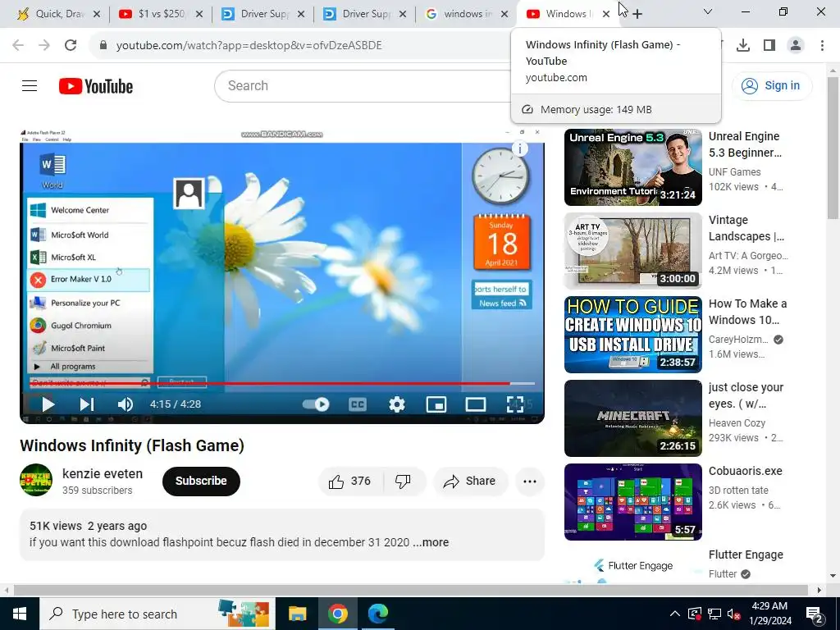Open the Minecraft just close your eyes thumbnail
The image size is (840, 630).
tap(632, 418)
